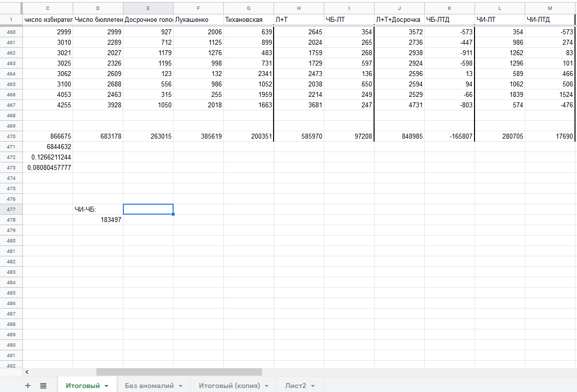Select row 470 header
The height and width of the screenshot is (392, 577).
point(11,136)
